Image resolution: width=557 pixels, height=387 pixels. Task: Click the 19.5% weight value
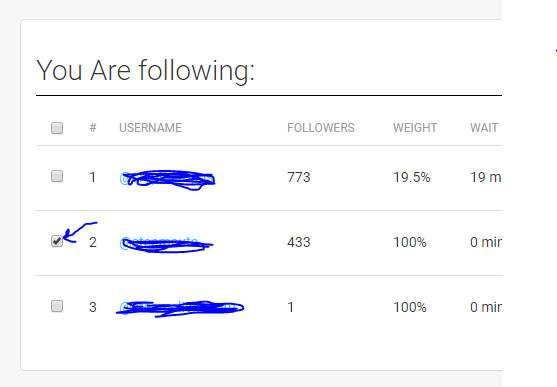point(412,177)
